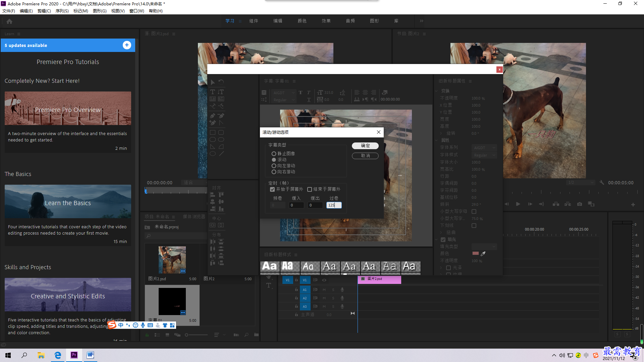
Task: Open Learn the Basics tutorial
Action: tap(68, 202)
